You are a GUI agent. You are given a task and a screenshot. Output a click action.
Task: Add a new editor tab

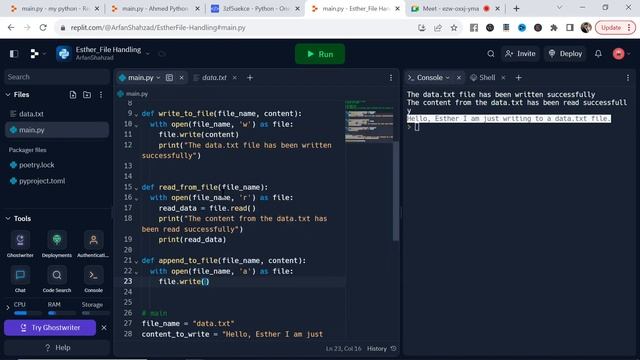[250, 78]
